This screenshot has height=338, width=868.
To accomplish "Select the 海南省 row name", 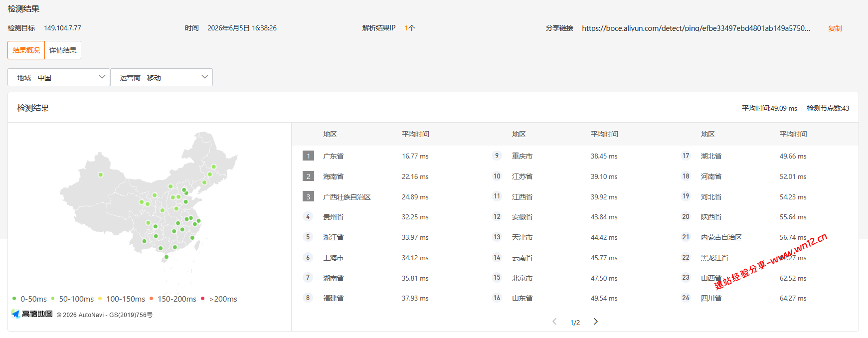I will pos(333,176).
